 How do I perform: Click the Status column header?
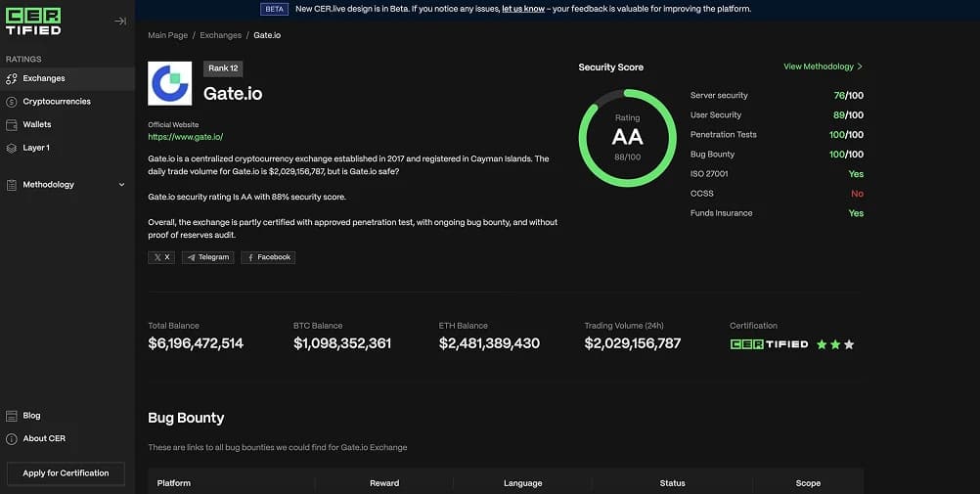tap(673, 483)
